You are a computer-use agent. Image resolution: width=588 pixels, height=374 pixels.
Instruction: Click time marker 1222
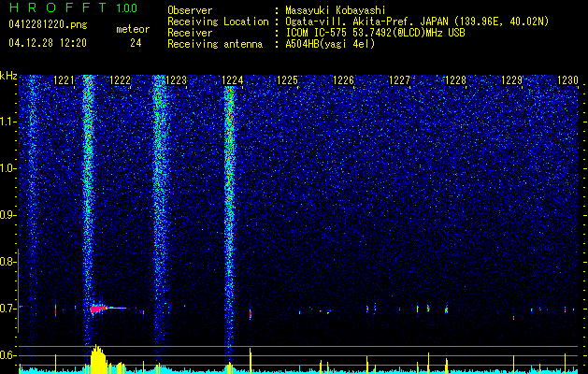coord(120,80)
